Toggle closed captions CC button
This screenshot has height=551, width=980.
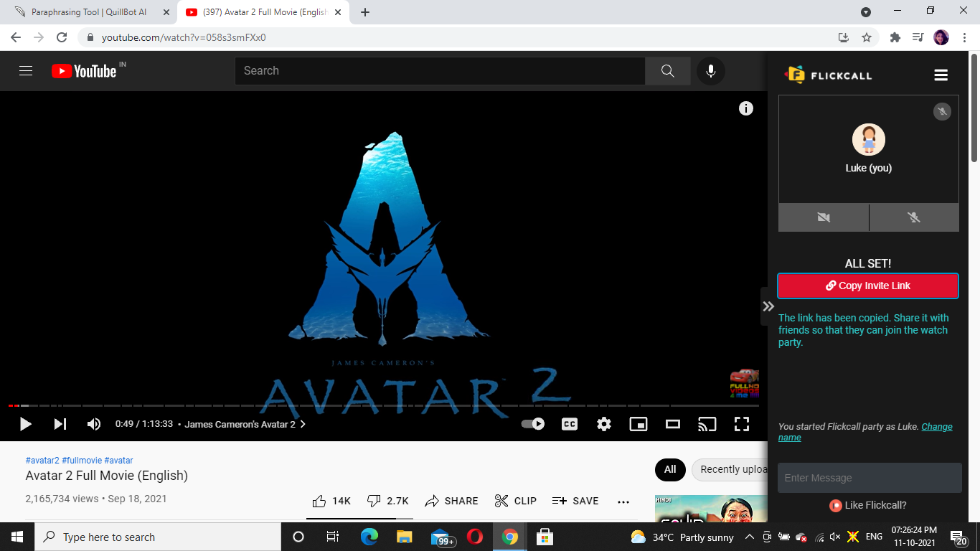[x=570, y=424]
